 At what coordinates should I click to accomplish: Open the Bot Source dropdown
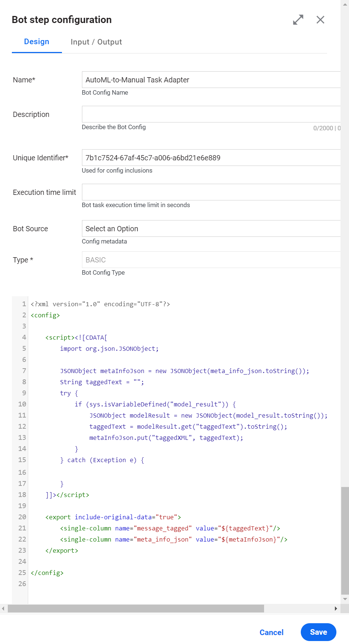point(211,229)
